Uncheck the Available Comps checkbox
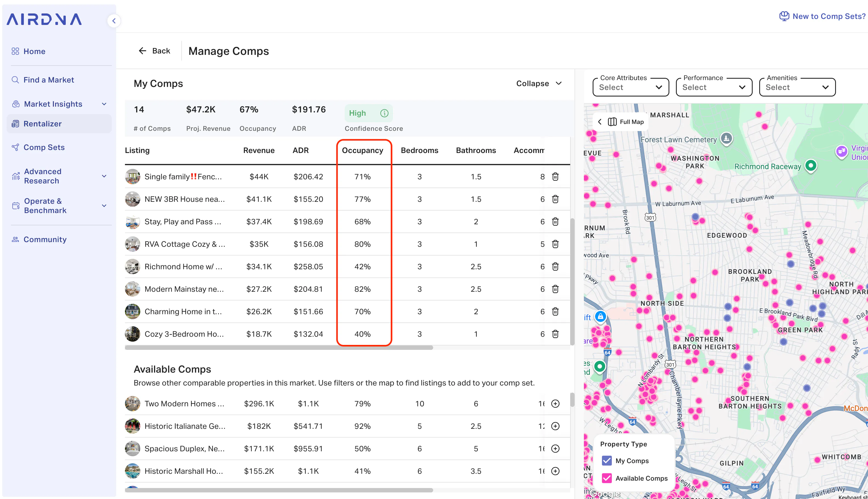The height and width of the screenshot is (499, 868). tap(607, 478)
